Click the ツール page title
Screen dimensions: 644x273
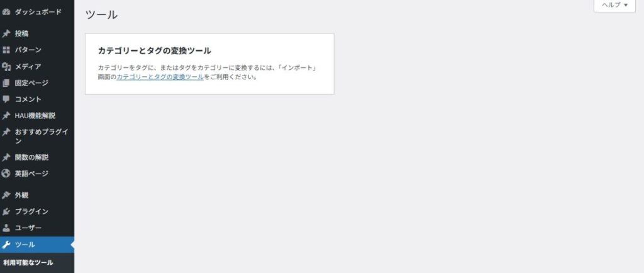tap(101, 14)
